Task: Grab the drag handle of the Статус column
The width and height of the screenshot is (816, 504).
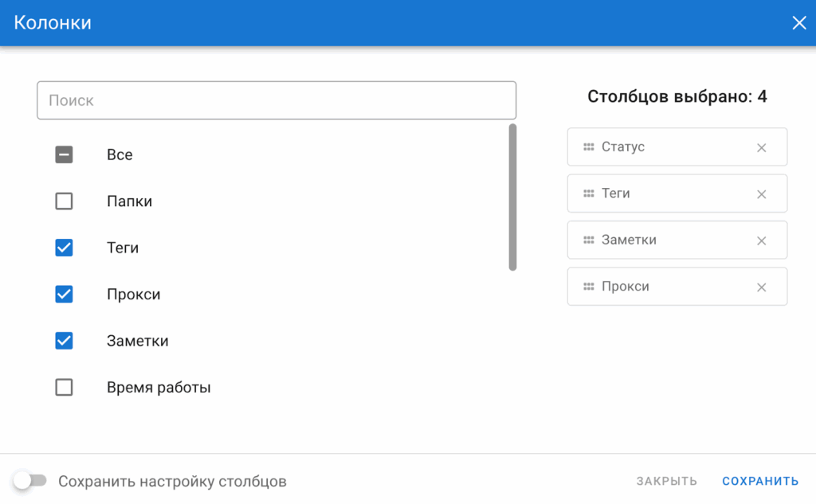Action: tap(589, 147)
